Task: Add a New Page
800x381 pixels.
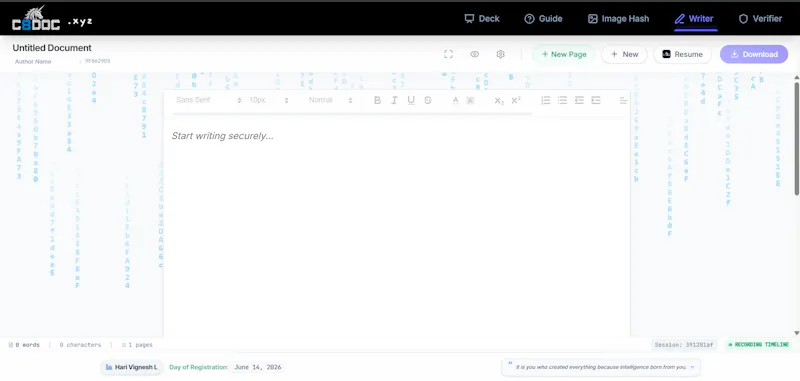Action: (564, 54)
